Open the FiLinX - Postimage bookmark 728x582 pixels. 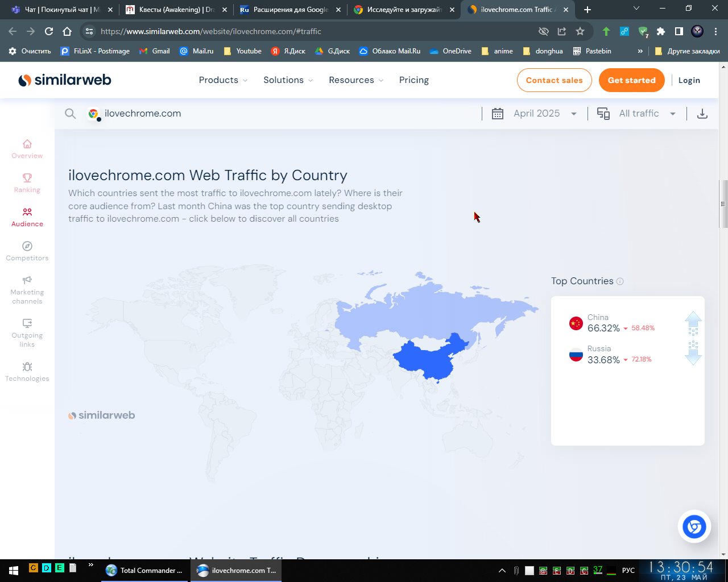click(95, 51)
